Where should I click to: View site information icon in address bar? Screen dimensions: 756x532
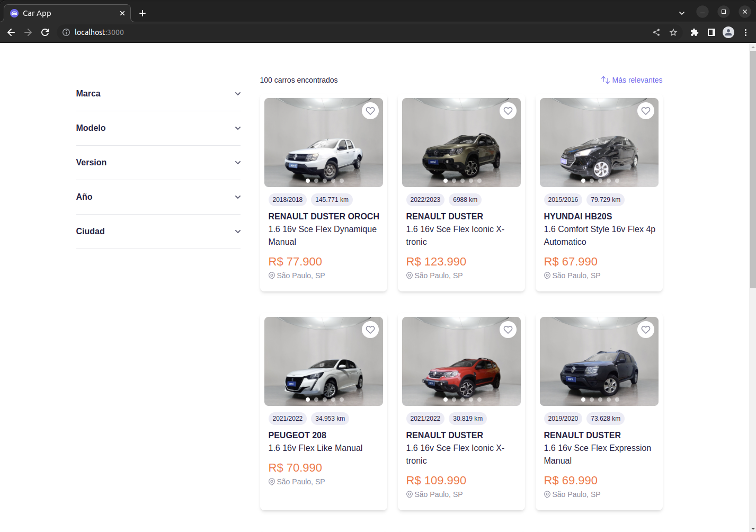pos(66,32)
